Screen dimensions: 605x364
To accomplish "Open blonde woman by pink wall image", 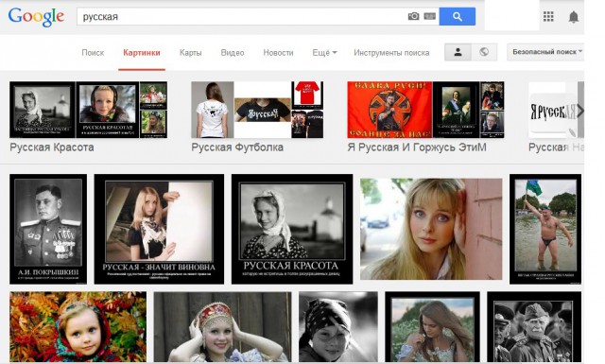I will coord(431,229).
